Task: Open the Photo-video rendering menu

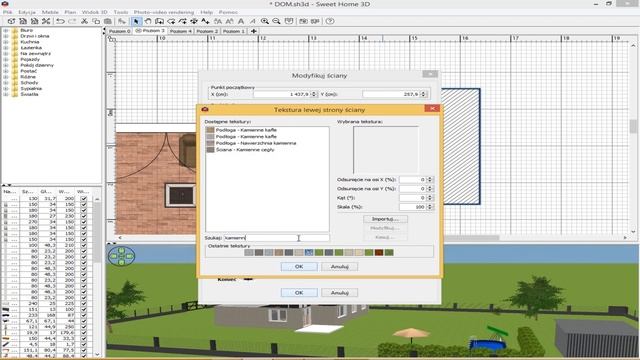Action: tap(164, 12)
